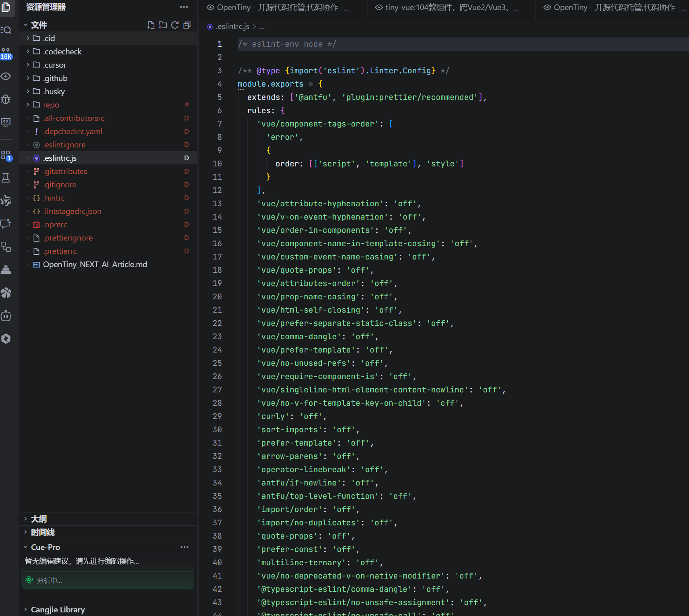Click line number 9 in the gutter
The height and width of the screenshot is (616, 689).
point(220,150)
